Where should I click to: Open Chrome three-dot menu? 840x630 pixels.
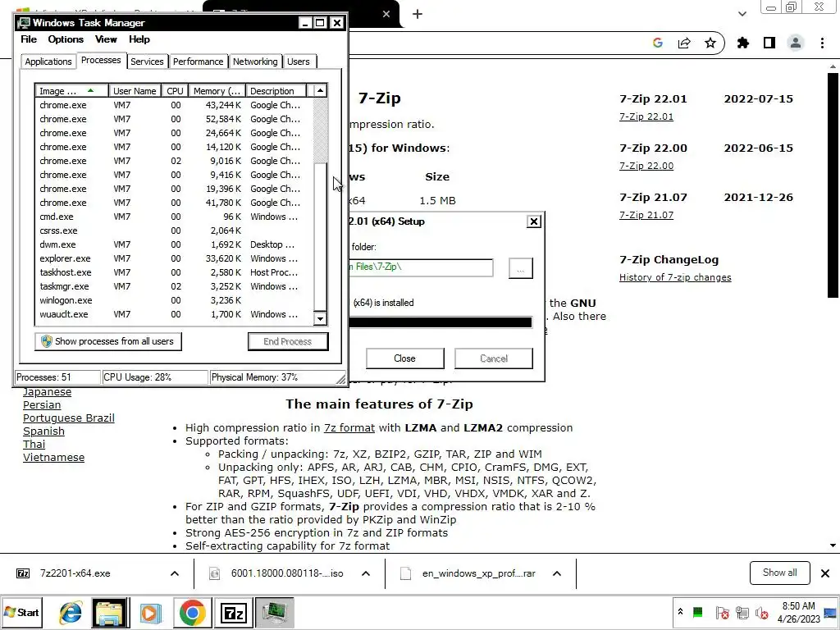(822, 43)
